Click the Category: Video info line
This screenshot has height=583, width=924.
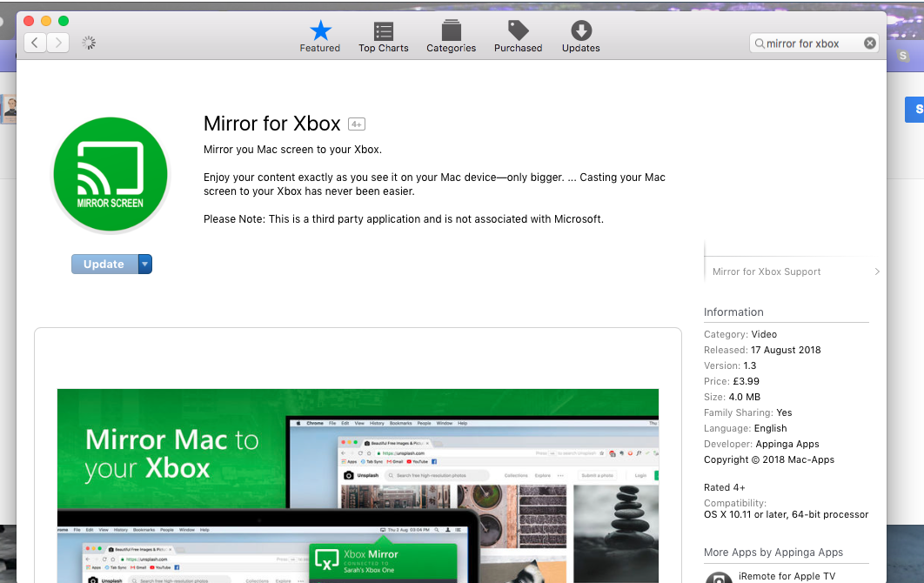[740, 334]
